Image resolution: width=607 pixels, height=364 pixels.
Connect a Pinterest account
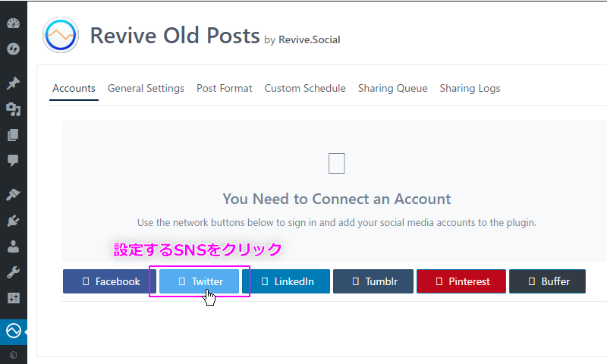click(x=461, y=281)
